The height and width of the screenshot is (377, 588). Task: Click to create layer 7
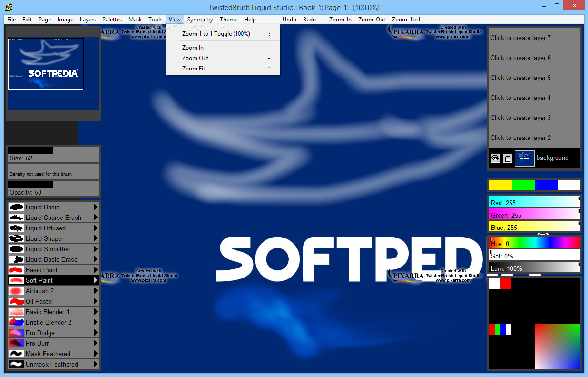tap(535, 38)
